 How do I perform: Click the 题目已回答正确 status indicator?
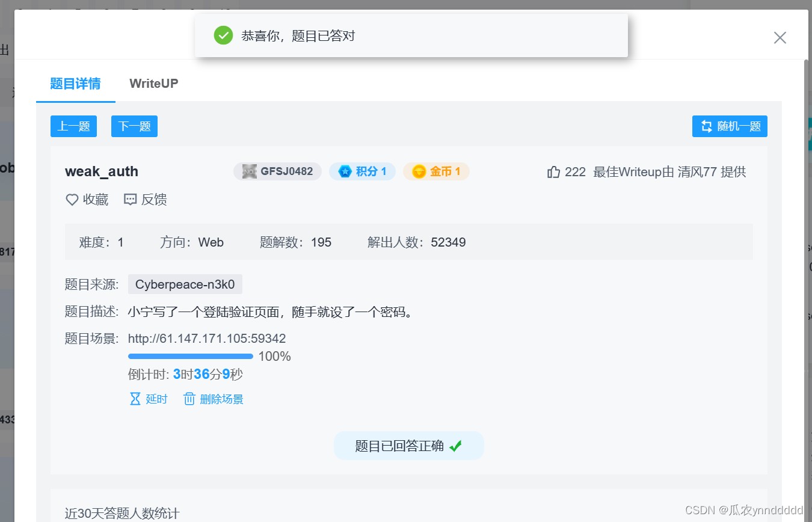pyautogui.click(x=408, y=446)
